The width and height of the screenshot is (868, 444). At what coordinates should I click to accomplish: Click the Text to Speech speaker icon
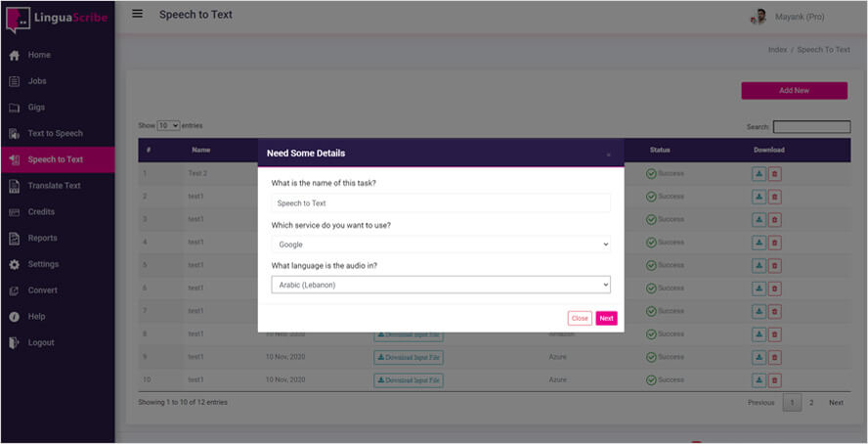click(x=15, y=133)
